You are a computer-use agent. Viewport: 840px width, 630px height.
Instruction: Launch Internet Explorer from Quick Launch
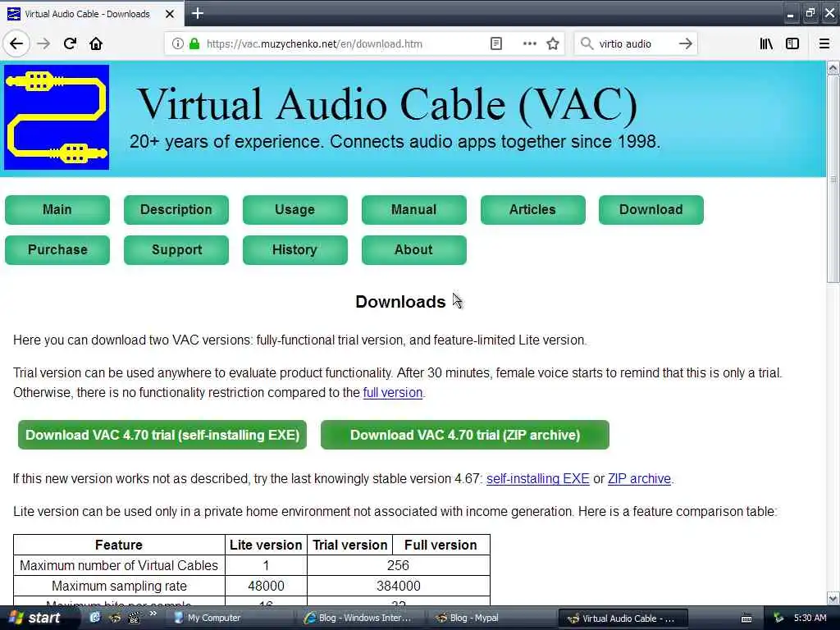(95, 618)
